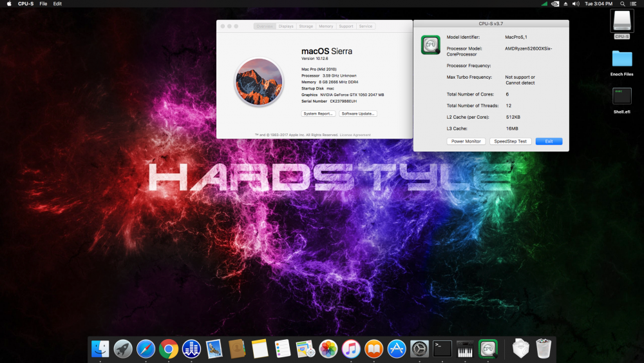Click the CPU chip logo in CPU-S window

(x=430, y=44)
